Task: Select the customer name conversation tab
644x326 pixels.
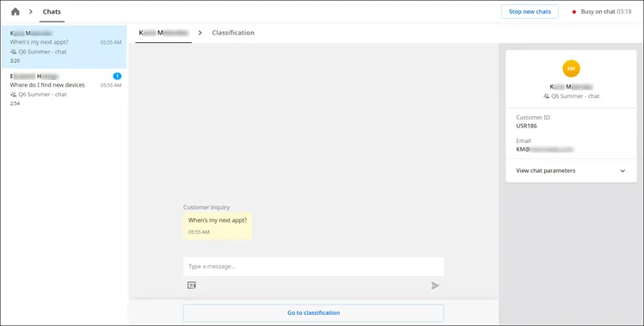Action: tap(163, 33)
